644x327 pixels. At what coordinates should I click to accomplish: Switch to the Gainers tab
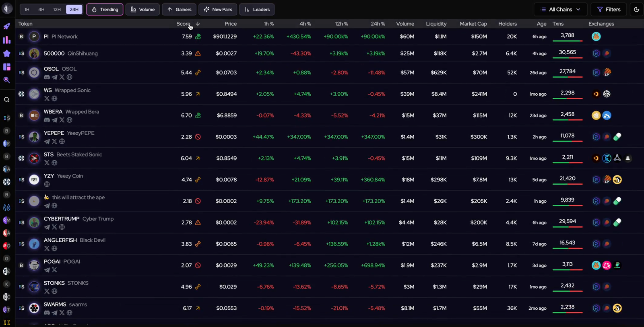(179, 9)
